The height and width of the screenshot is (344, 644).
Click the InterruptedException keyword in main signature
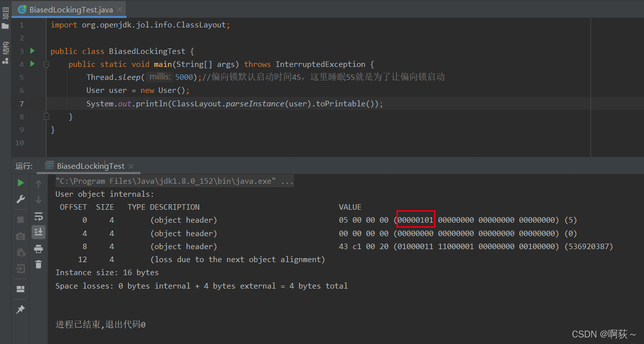point(320,64)
